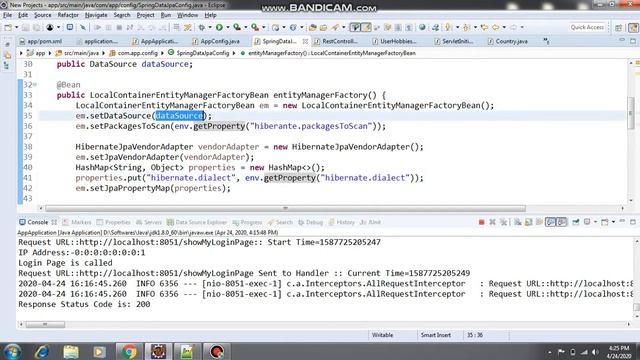The image size is (640, 360).
Task: Click the Open Perspective icon
Action: 618,27
